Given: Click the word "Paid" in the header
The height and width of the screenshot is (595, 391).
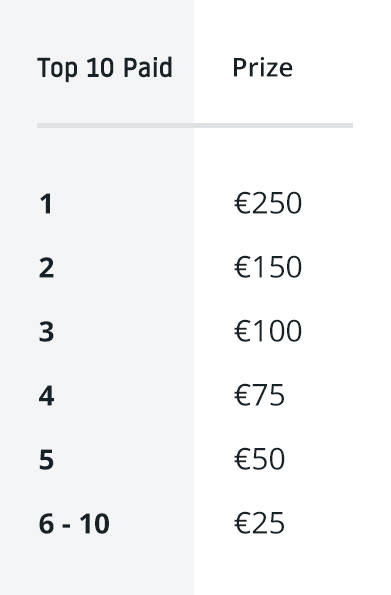Looking at the screenshot, I should tap(148, 68).
